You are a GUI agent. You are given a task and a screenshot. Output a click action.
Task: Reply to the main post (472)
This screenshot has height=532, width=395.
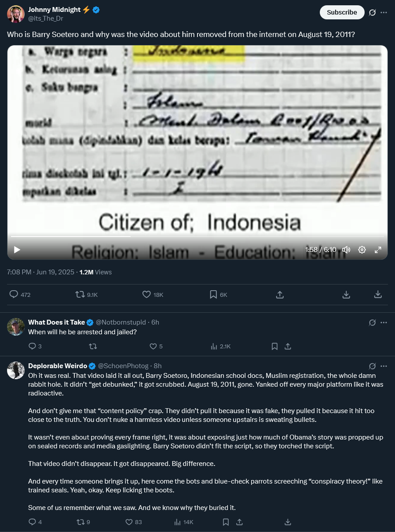click(20, 295)
